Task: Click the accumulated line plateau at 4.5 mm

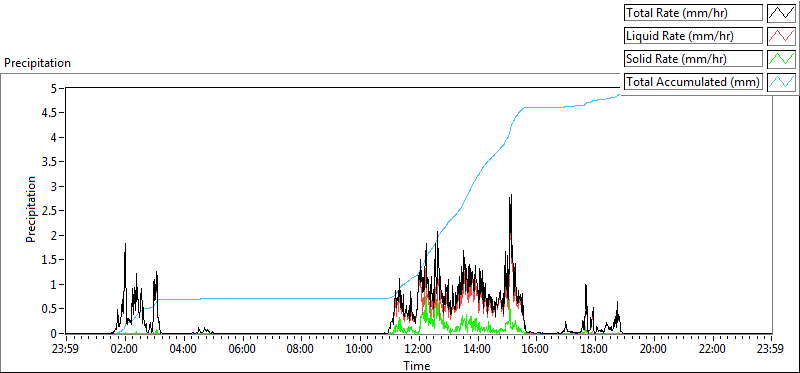Action: tap(543, 108)
